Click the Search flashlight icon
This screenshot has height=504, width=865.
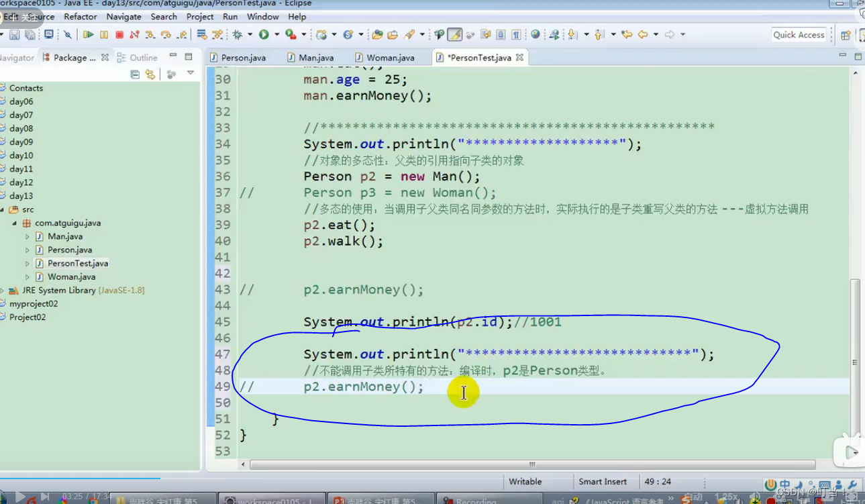tap(409, 35)
